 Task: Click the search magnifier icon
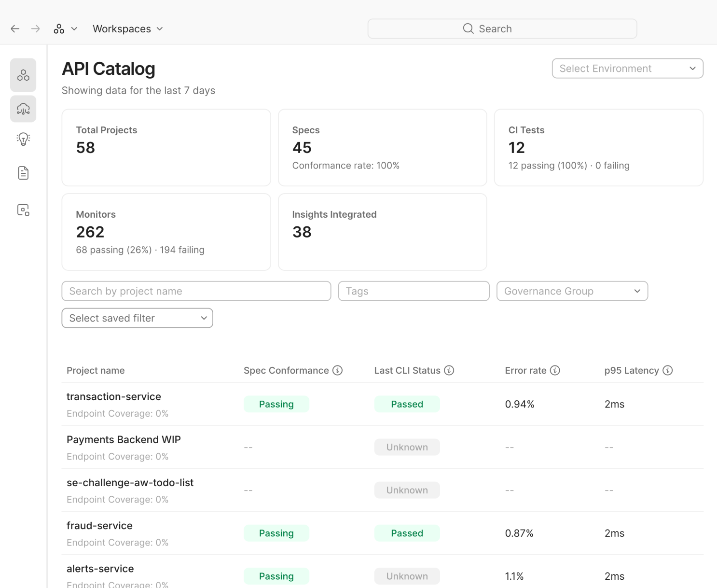pyautogui.click(x=468, y=28)
